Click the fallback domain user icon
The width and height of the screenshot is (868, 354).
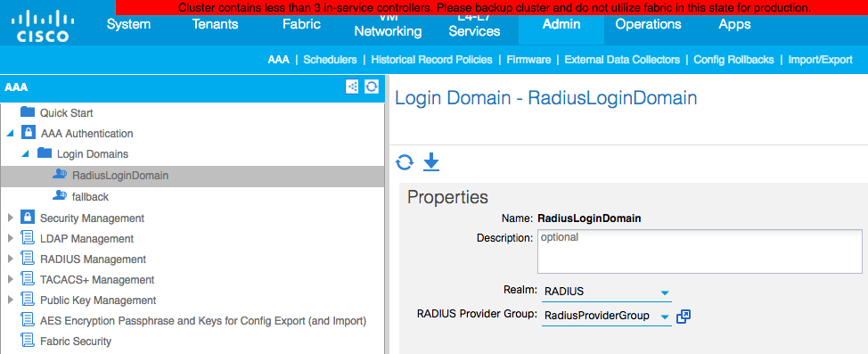60,195
